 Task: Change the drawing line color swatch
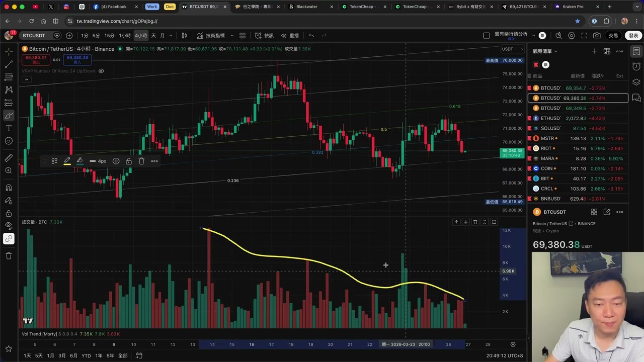(x=67, y=161)
